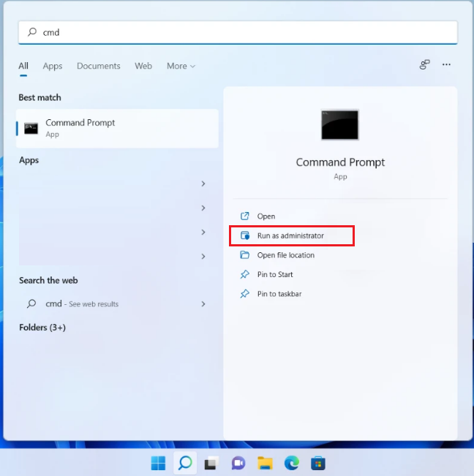
Task: Click the Pin to taskbar pin icon
Action: pyautogui.click(x=245, y=294)
